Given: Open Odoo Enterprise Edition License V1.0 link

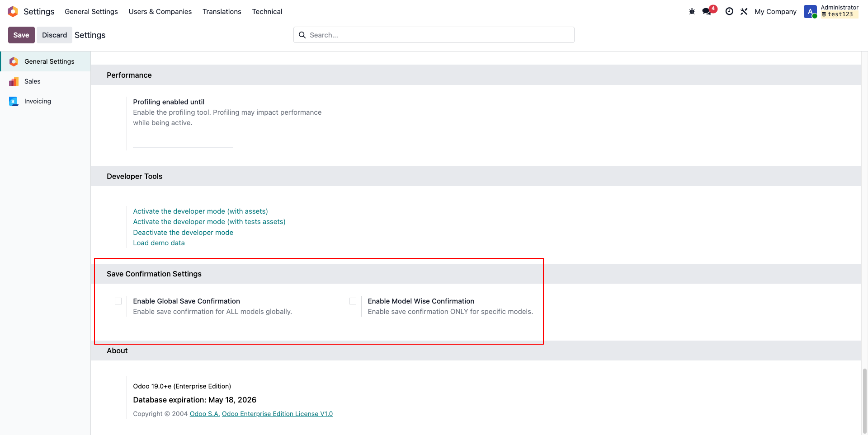Looking at the screenshot, I should pyautogui.click(x=277, y=414).
